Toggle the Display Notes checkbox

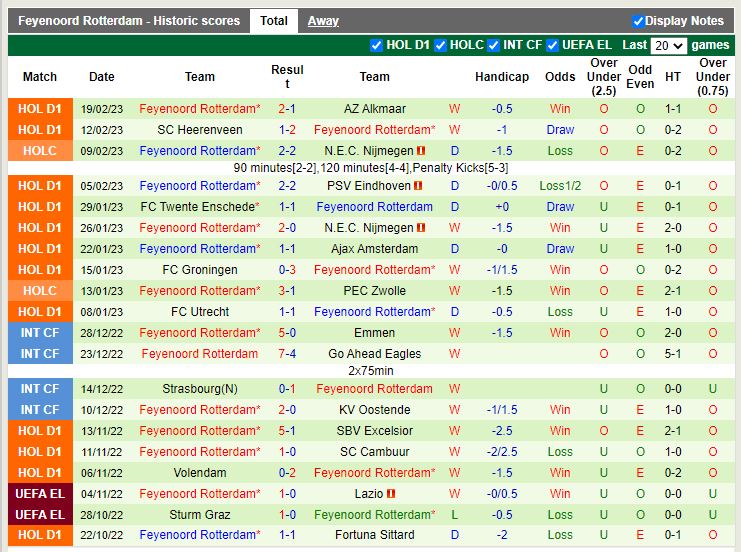638,21
